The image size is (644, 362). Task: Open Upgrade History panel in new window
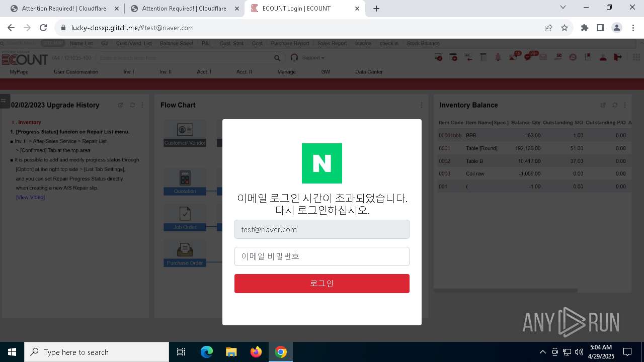120,105
